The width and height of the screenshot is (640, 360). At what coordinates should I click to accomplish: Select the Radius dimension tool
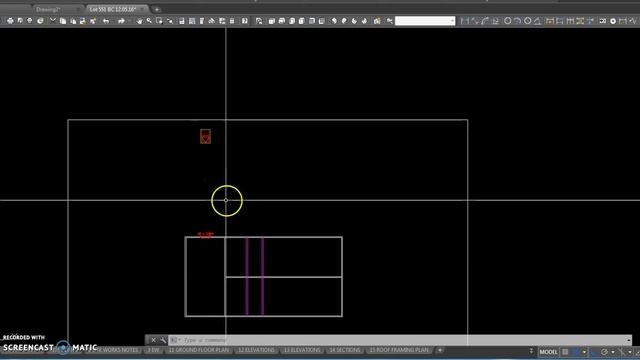click(507, 20)
